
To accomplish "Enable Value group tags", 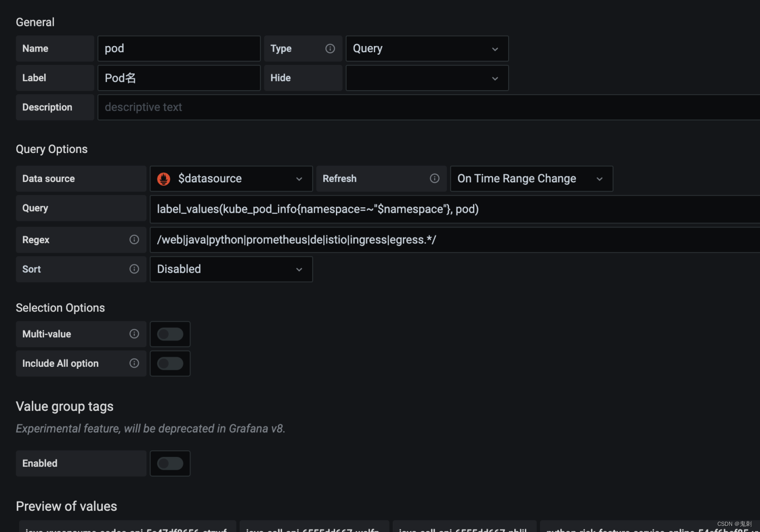I will (x=170, y=463).
